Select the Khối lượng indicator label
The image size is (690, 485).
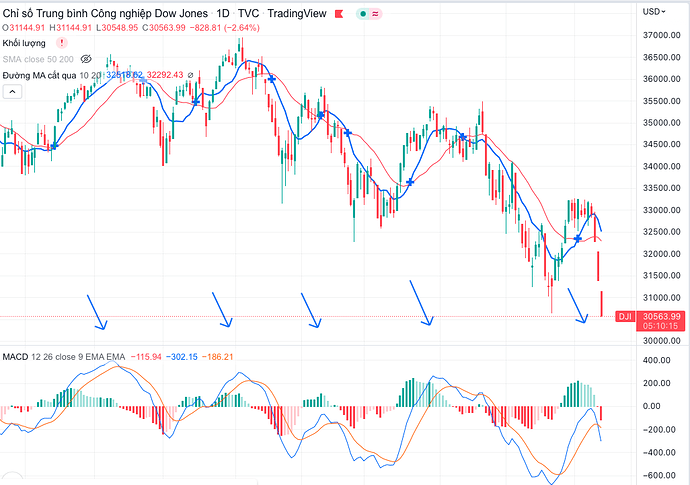click(x=24, y=43)
